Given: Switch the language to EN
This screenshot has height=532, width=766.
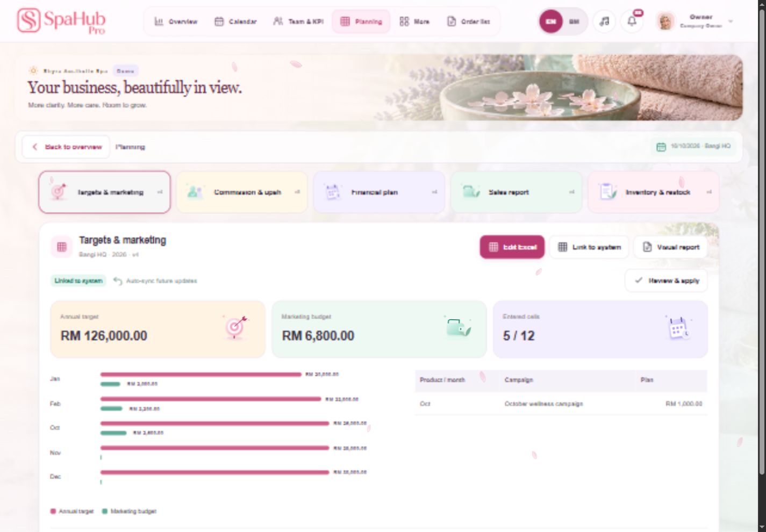Looking at the screenshot, I should coord(550,21).
